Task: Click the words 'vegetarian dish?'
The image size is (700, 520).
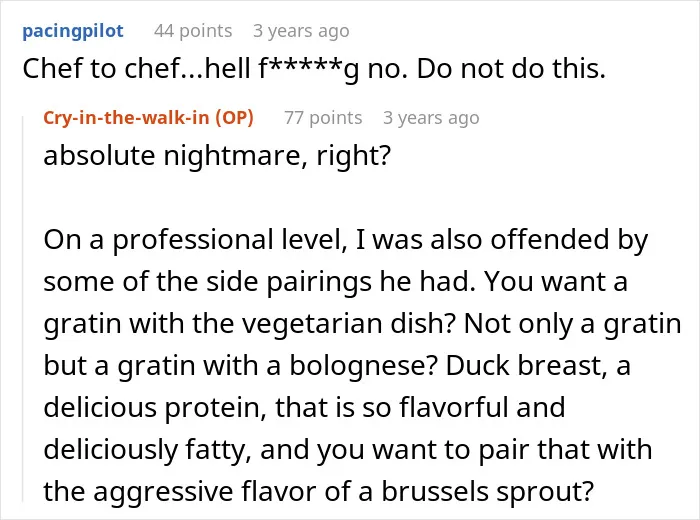Action: pos(349,324)
